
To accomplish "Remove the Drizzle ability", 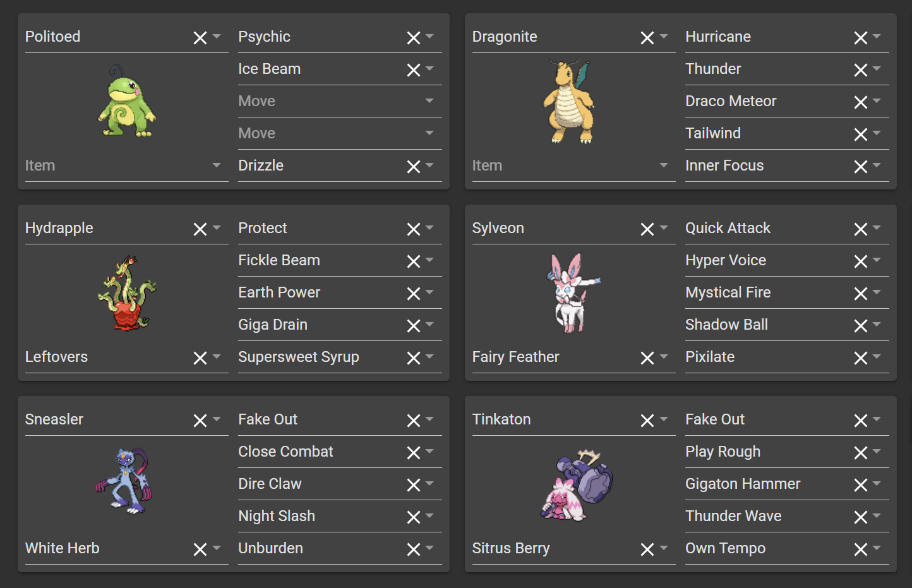I will click(414, 167).
